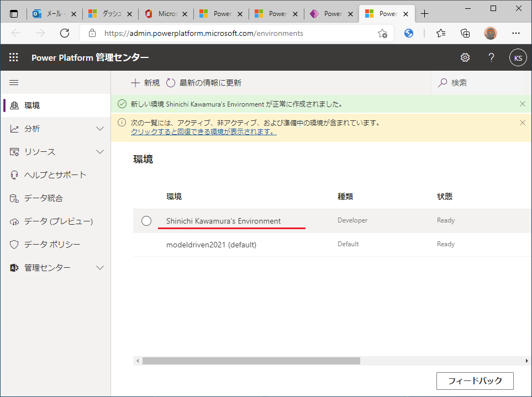Screen dimensions: 532x397
Task: Go back with the browser back arrow
Action: pos(16,33)
